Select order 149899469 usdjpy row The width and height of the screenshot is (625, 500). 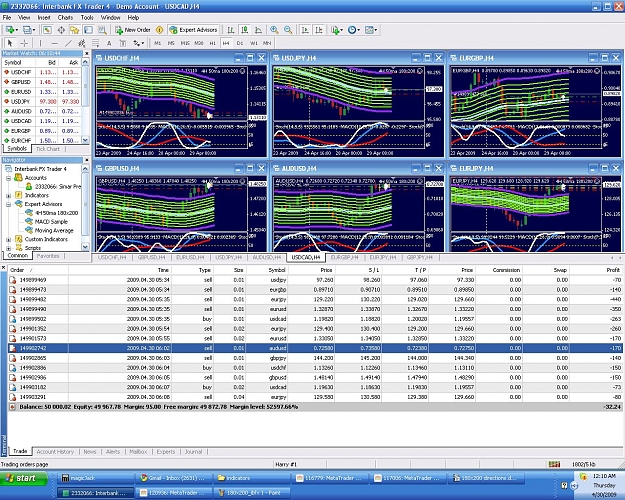[x=315, y=280]
